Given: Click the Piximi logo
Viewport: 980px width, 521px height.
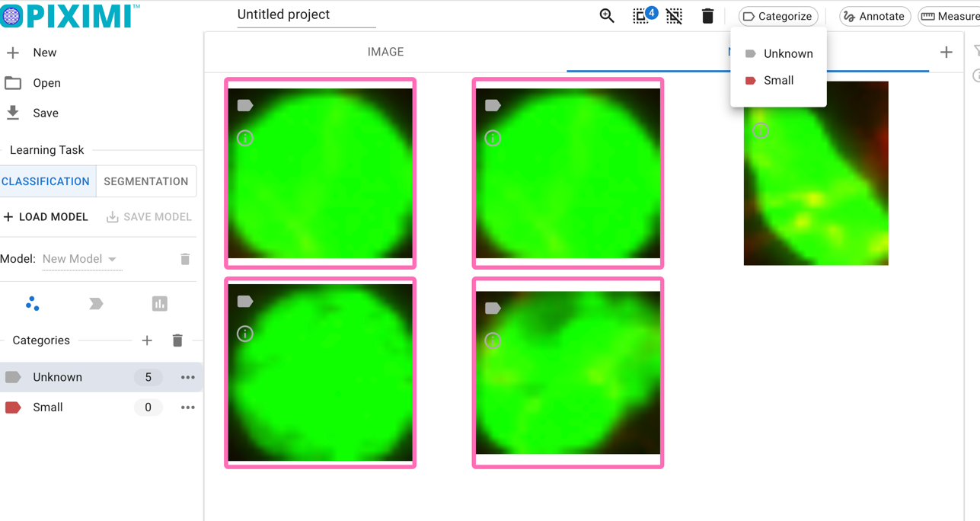Looking at the screenshot, I should pos(70,15).
